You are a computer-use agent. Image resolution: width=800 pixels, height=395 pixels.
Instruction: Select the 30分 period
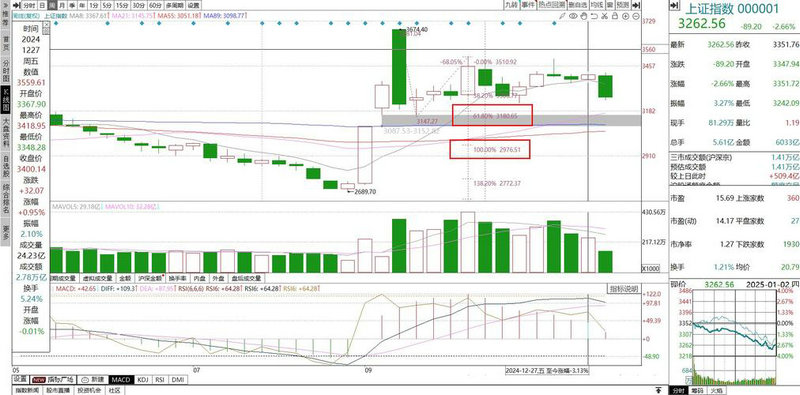click(138, 5)
